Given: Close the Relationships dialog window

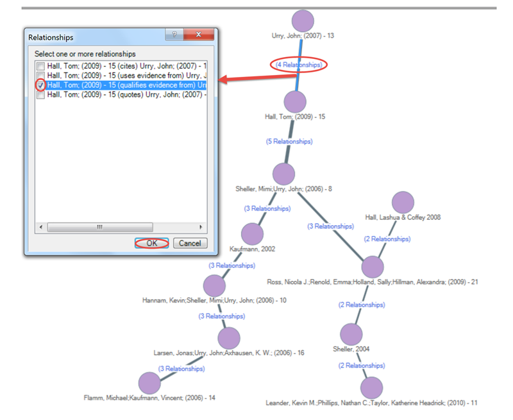Looking at the screenshot, I should [199, 36].
